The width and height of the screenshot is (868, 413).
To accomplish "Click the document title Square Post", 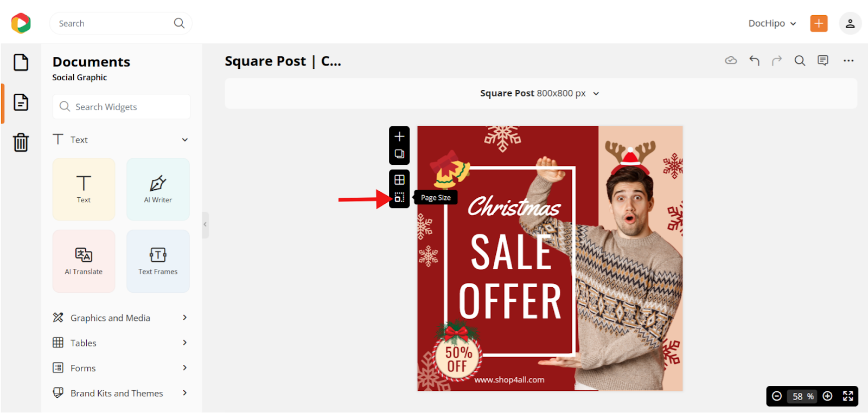I will (x=283, y=61).
